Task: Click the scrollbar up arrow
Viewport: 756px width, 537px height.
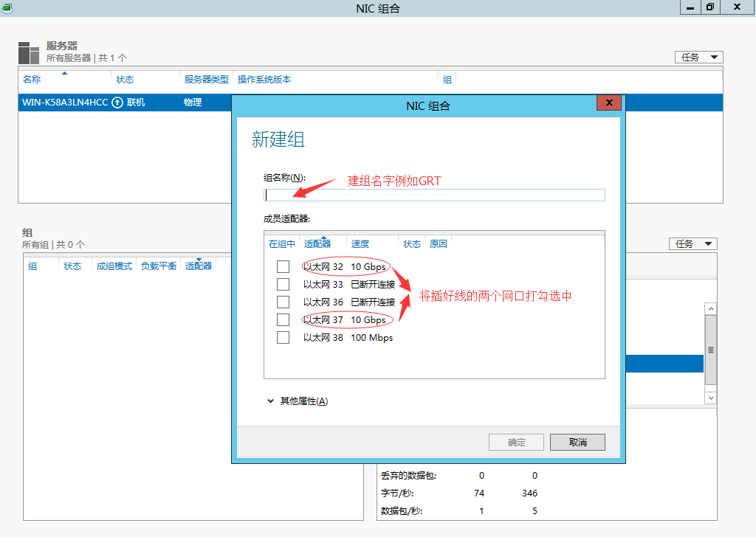Action: pos(710,308)
